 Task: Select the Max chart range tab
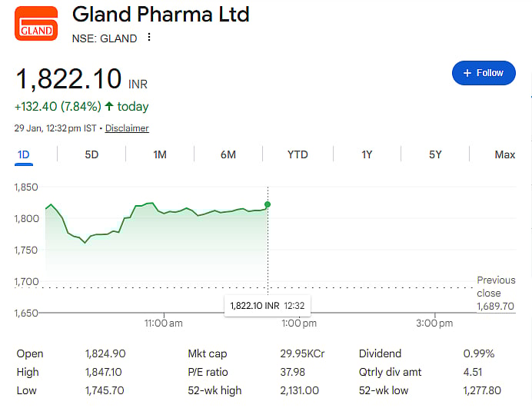click(504, 154)
